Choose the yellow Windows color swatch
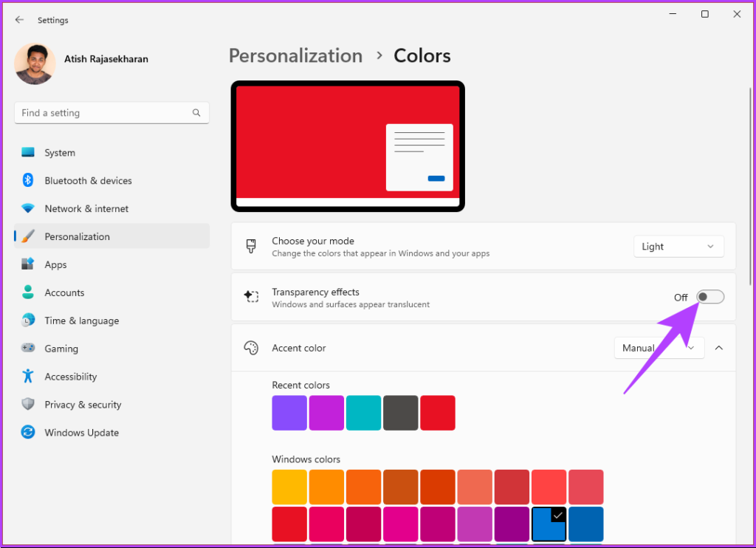The image size is (756, 548). (289, 487)
